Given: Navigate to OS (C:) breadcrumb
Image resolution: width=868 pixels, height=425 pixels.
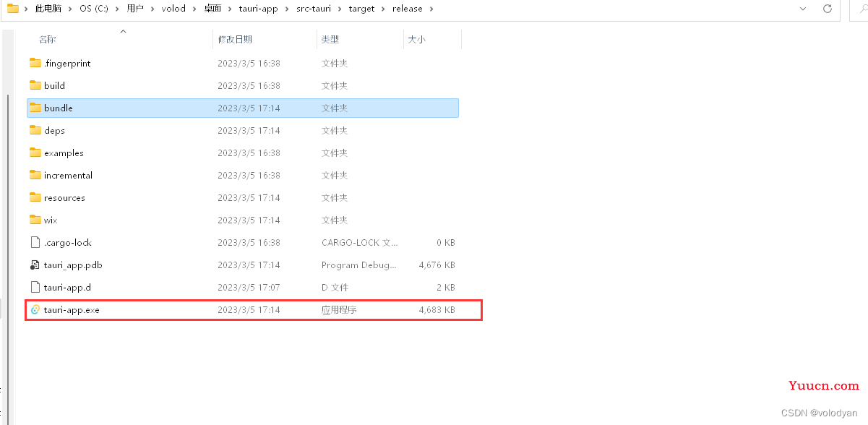Looking at the screenshot, I should click(95, 9).
